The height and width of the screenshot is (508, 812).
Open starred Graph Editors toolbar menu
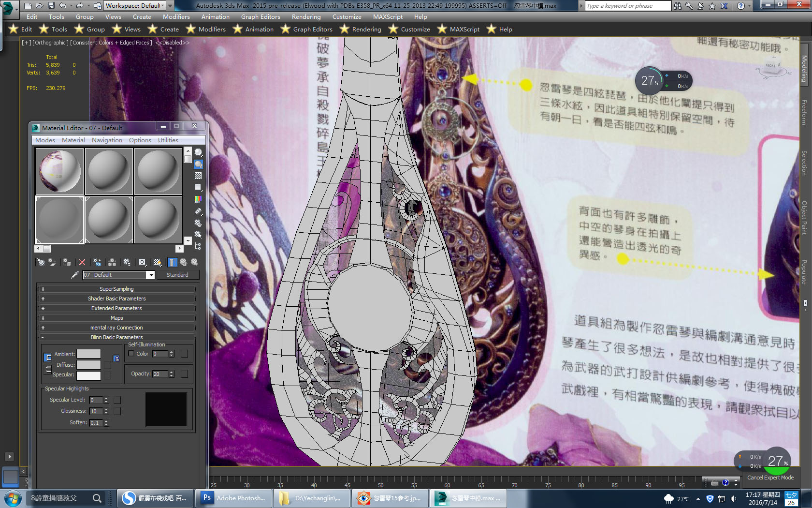306,30
